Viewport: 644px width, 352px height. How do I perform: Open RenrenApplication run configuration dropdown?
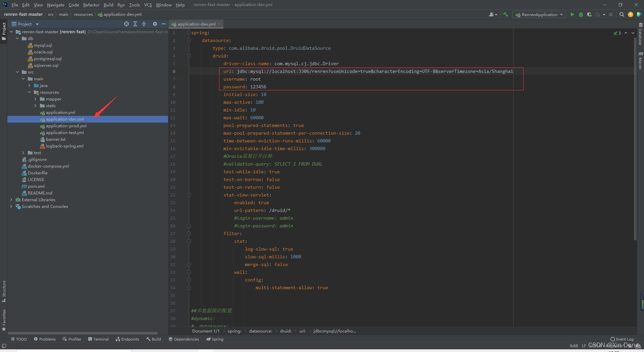539,14
